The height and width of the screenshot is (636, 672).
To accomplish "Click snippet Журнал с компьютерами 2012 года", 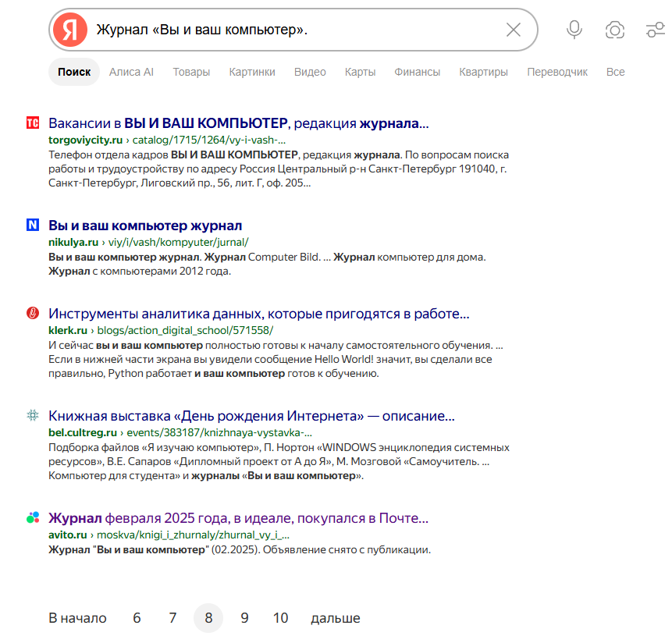I will [x=140, y=272].
